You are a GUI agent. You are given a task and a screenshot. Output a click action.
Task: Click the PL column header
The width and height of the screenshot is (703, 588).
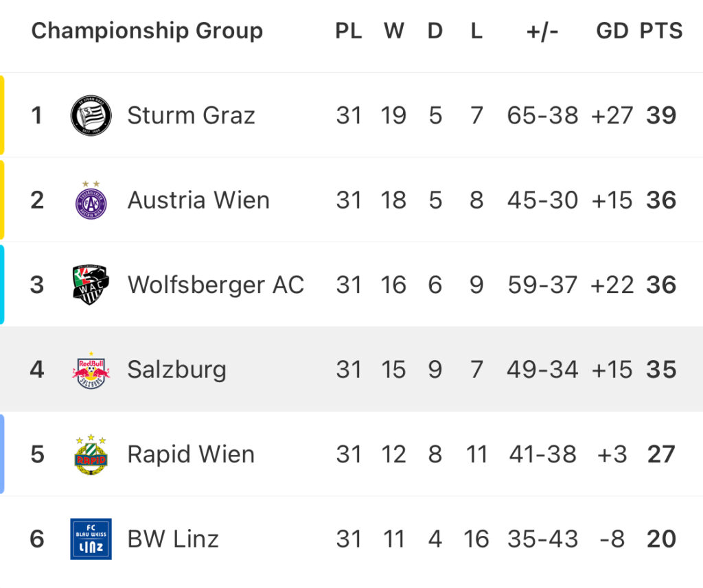point(349,31)
